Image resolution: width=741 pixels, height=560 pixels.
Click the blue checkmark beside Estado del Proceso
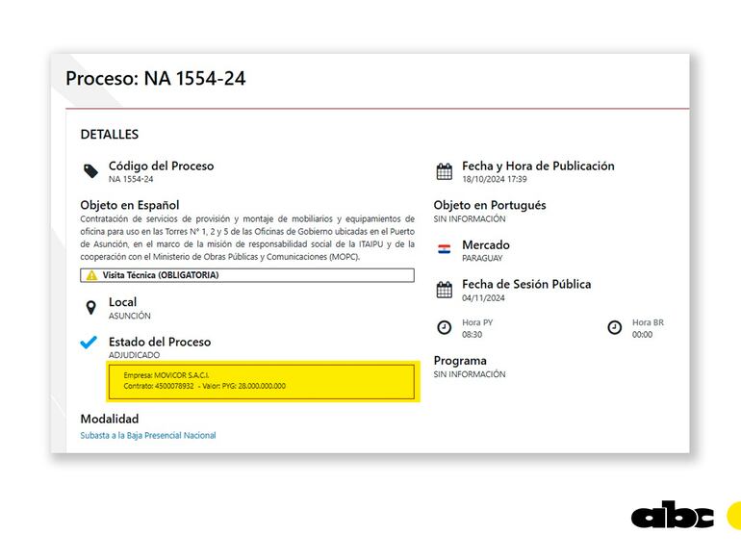pyautogui.click(x=89, y=343)
